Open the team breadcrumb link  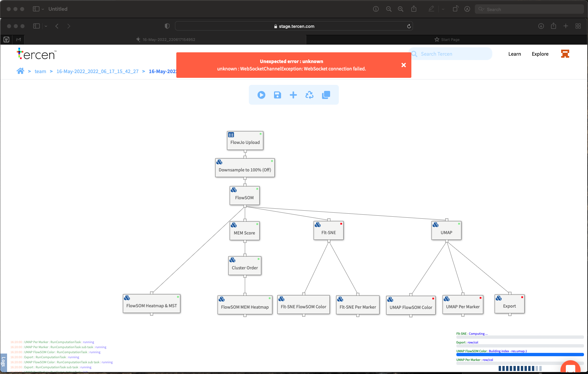tap(40, 71)
